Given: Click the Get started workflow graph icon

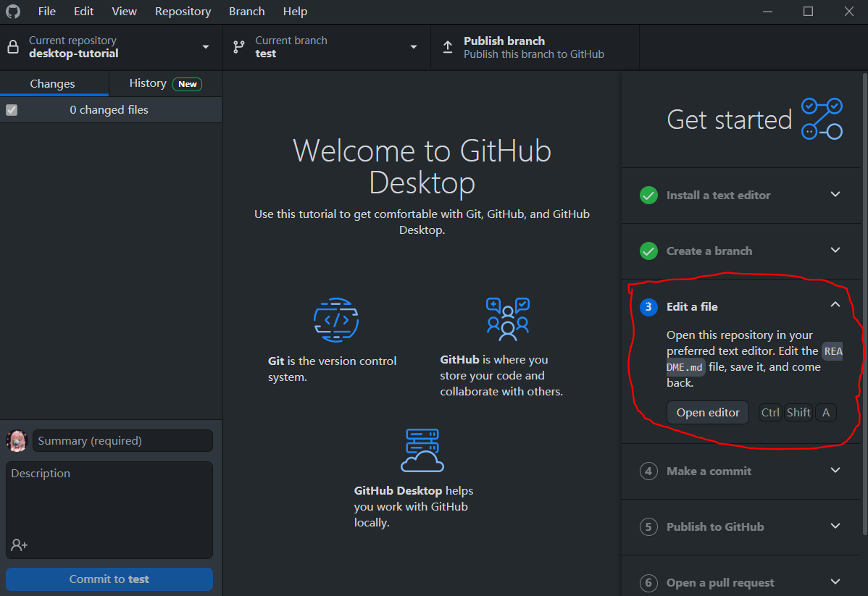Looking at the screenshot, I should pos(822,119).
